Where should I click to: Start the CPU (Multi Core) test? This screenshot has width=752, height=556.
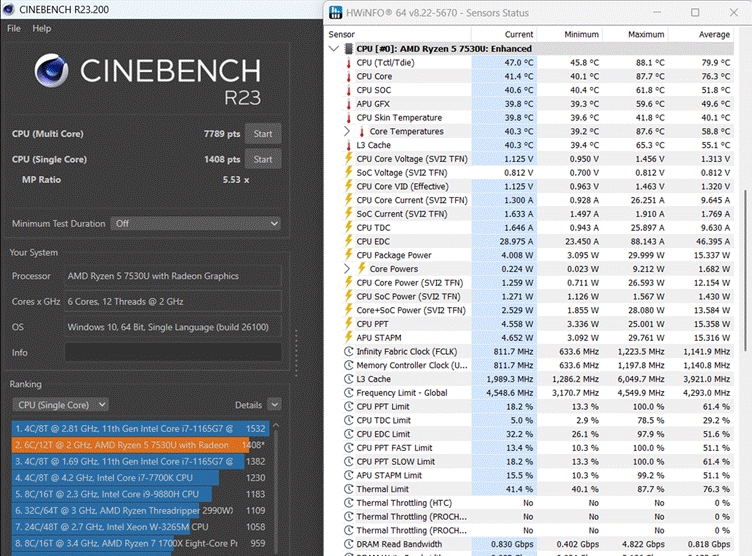click(263, 134)
